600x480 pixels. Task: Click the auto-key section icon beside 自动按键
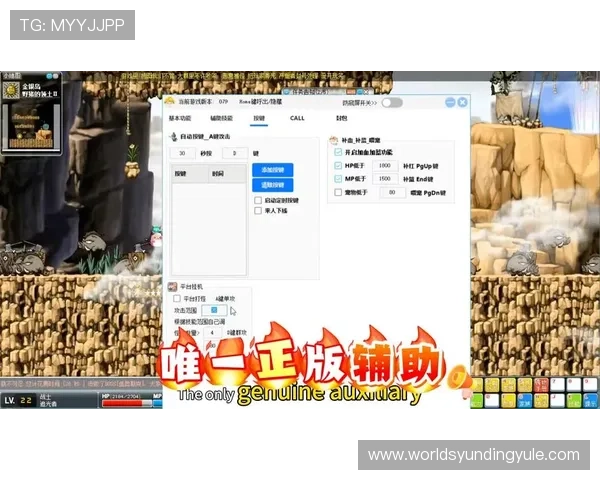(174, 137)
